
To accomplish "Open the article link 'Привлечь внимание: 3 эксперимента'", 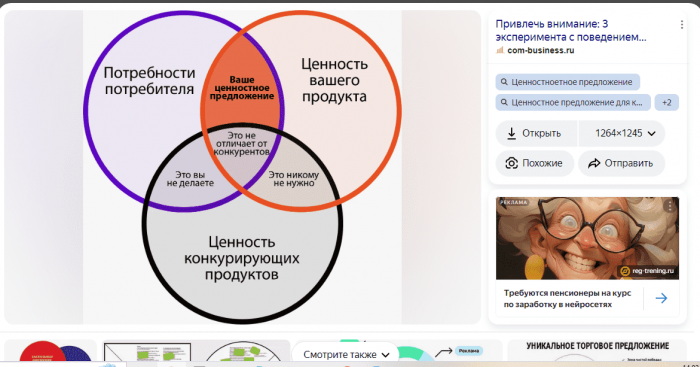I will [571, 30].
